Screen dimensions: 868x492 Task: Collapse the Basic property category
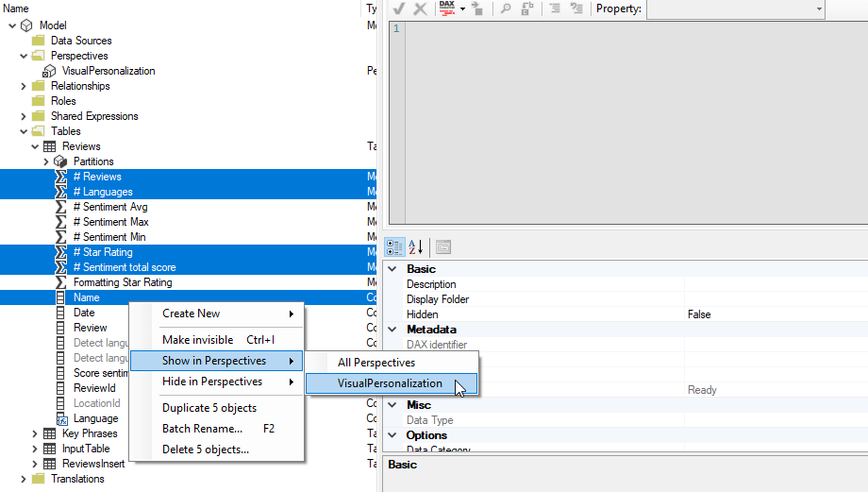point(392,269)
